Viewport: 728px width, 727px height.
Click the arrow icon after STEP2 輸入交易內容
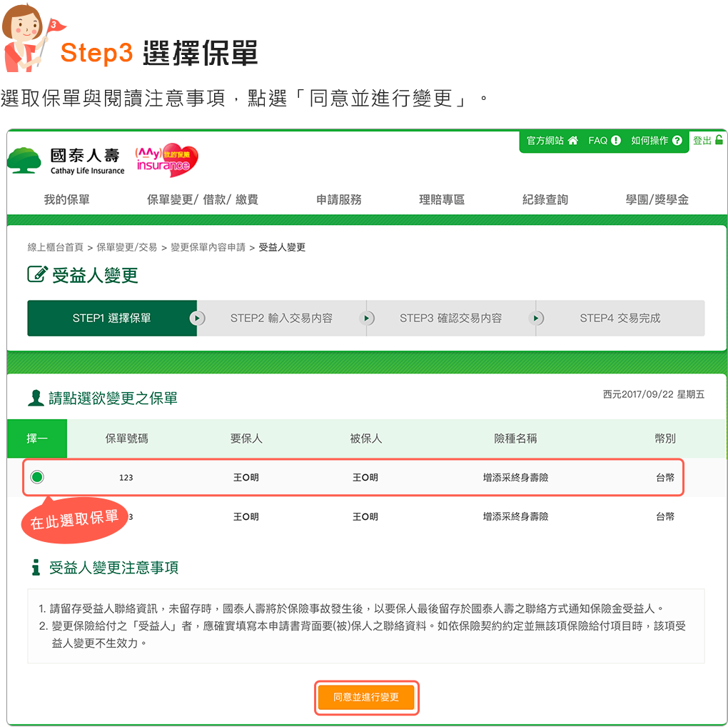(x=366, y=319)
